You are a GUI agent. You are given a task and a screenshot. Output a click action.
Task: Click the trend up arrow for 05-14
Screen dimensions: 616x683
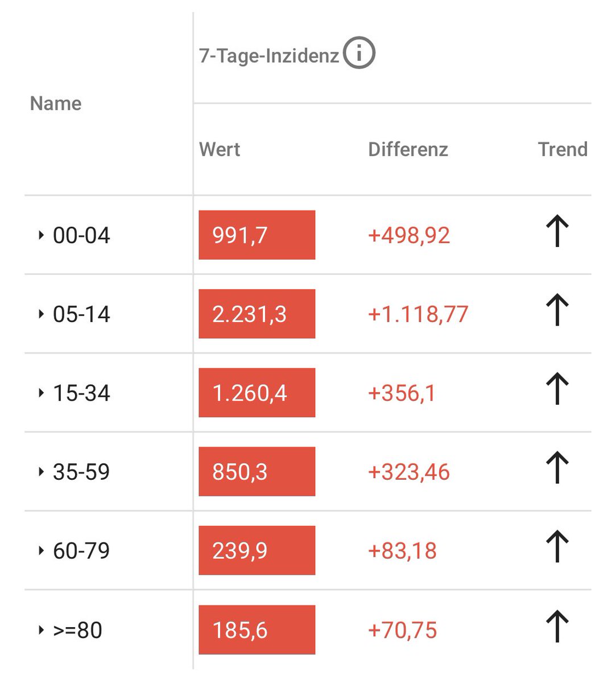(x=557, y=310)
